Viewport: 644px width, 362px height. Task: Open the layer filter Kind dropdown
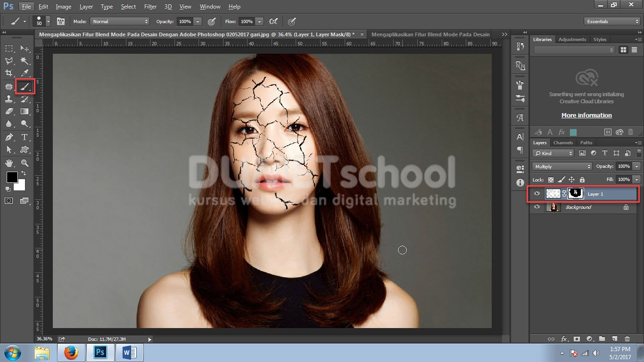coord(553,153)
